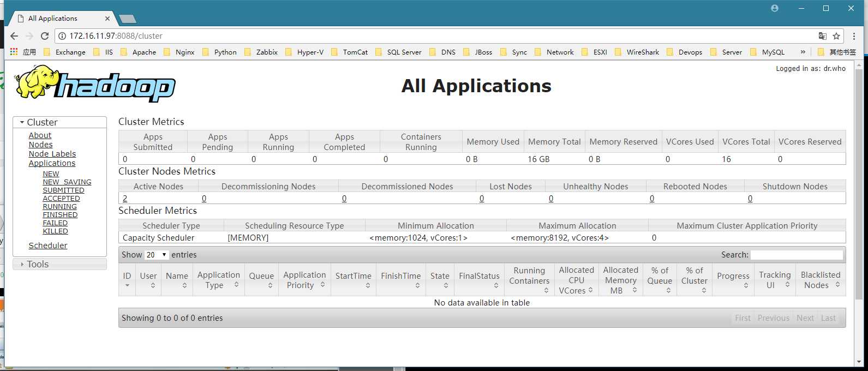Sort the table by FinalStatus column
868x371 pixels.
pos(480,280)
